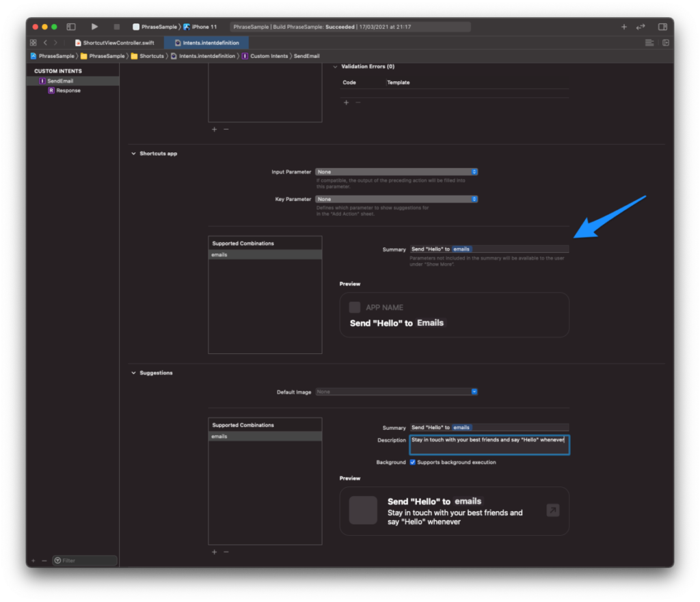This screenshot has height=602, width=700.
Task: Run the PhraseSample build with Play button
Action: click(94, 27)
